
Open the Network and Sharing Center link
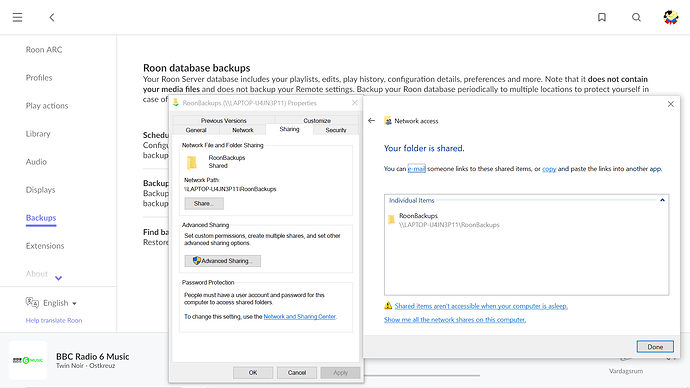pyautogui.click(x=300, y=317)
